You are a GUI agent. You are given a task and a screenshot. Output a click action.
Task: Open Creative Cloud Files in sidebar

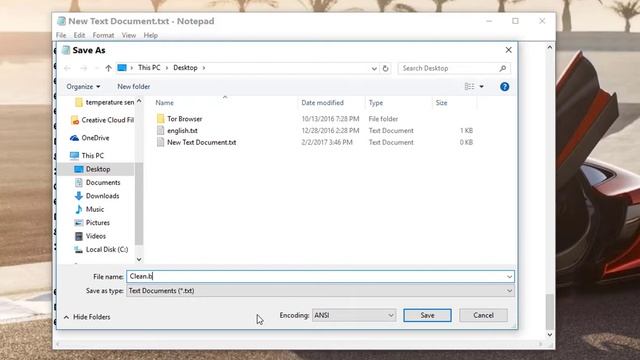[x=107, y=120]
